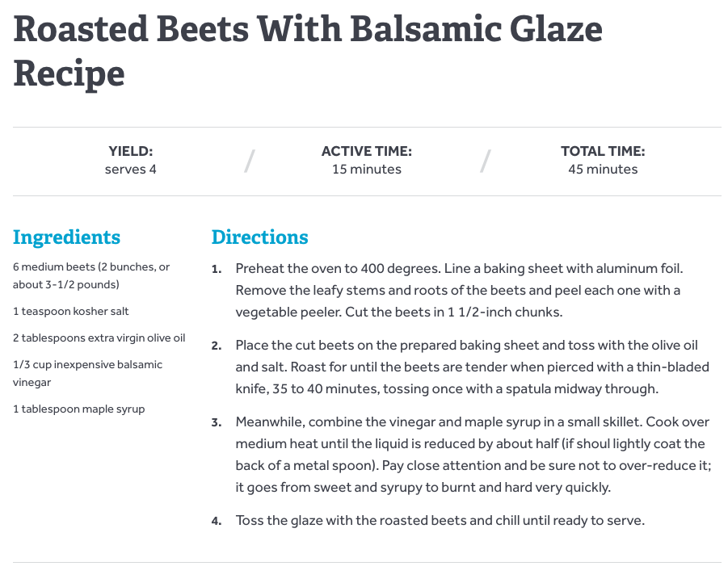Click the ACTIVE TIME label

coord(366,151)
